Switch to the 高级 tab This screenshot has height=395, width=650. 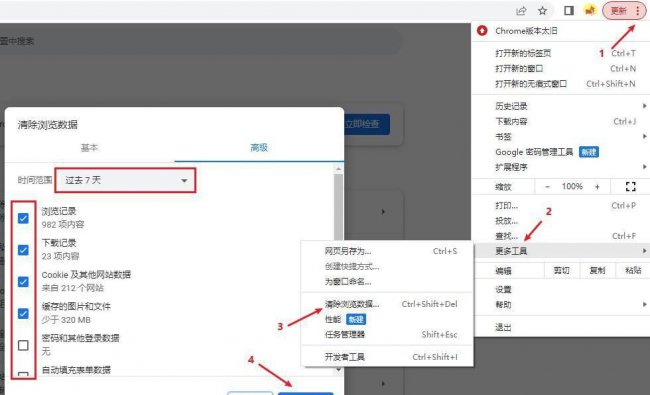point(259,148)
